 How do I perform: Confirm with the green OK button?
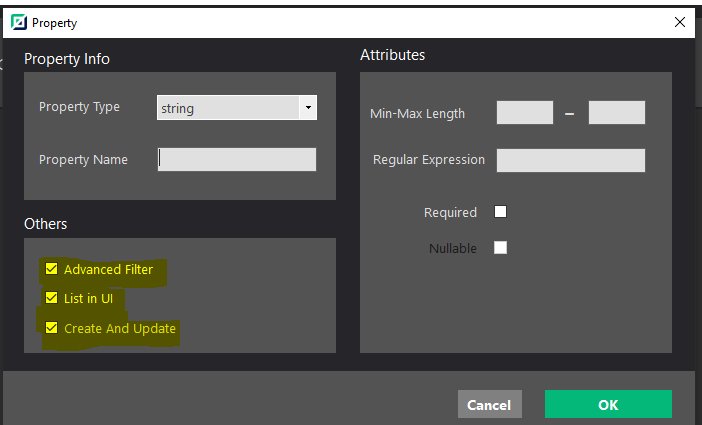click(x=608, y=404)
